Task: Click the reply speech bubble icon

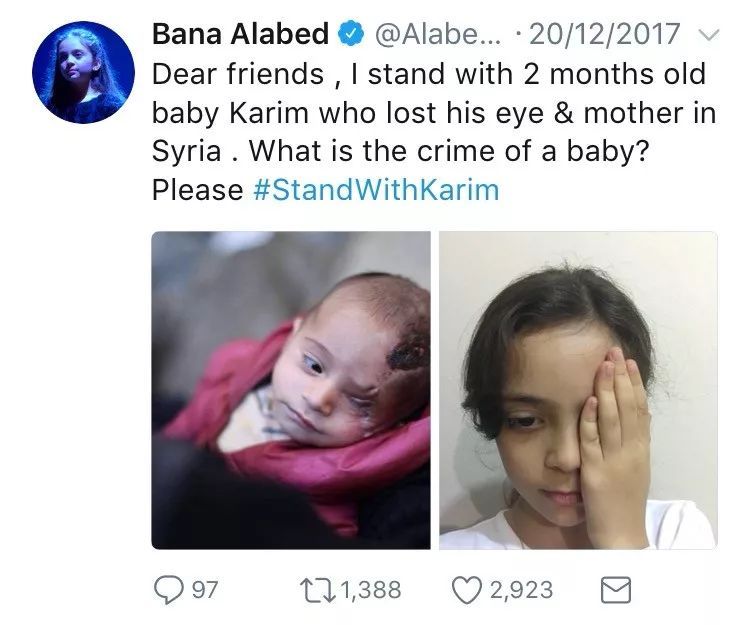Action: click(x=168, y=591)
